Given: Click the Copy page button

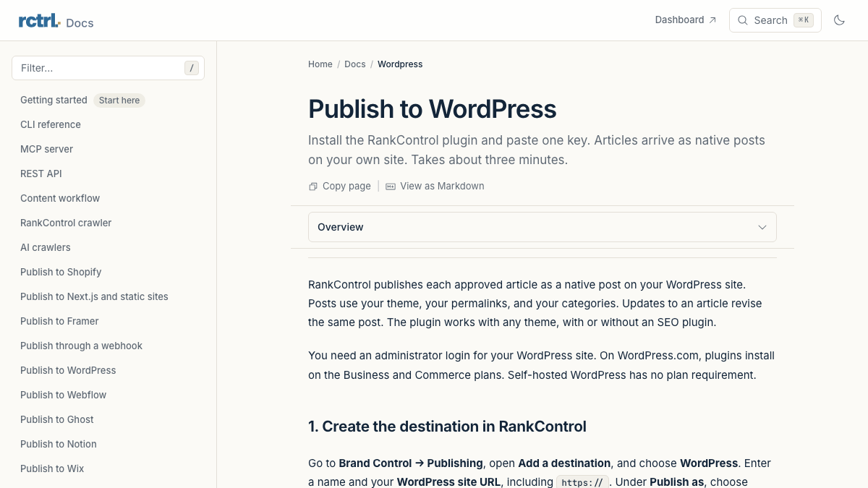Looking at the screenshot, I should [x=340, y=187].
